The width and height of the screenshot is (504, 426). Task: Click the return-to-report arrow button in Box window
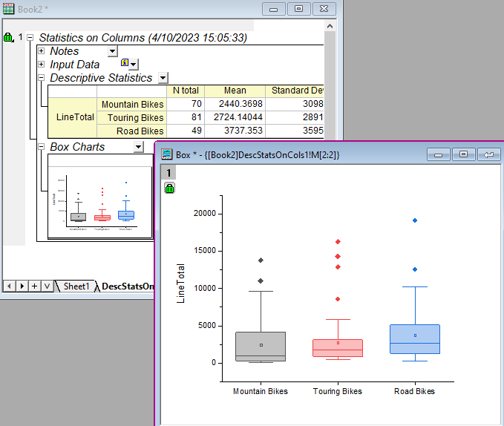point(488,154)
